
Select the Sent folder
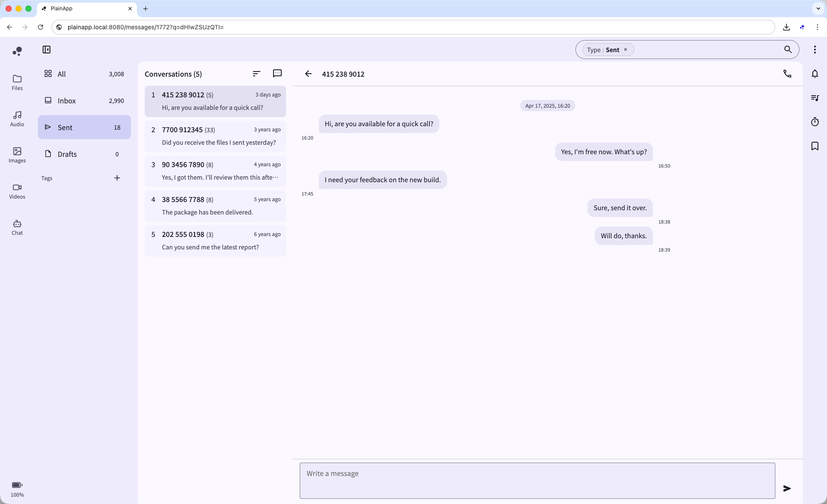[84, 128]
